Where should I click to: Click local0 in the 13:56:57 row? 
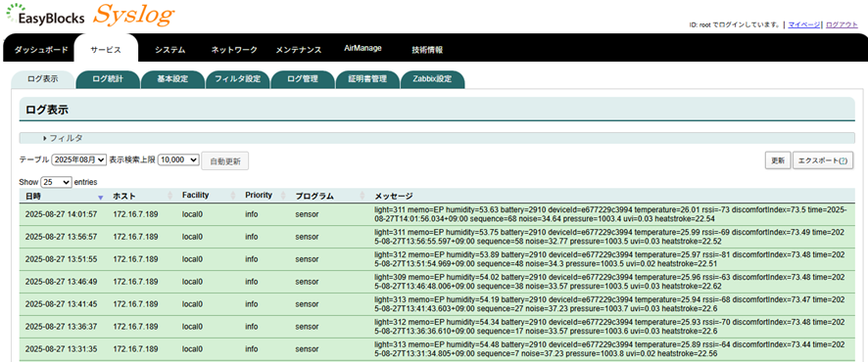tap(192, 237)
